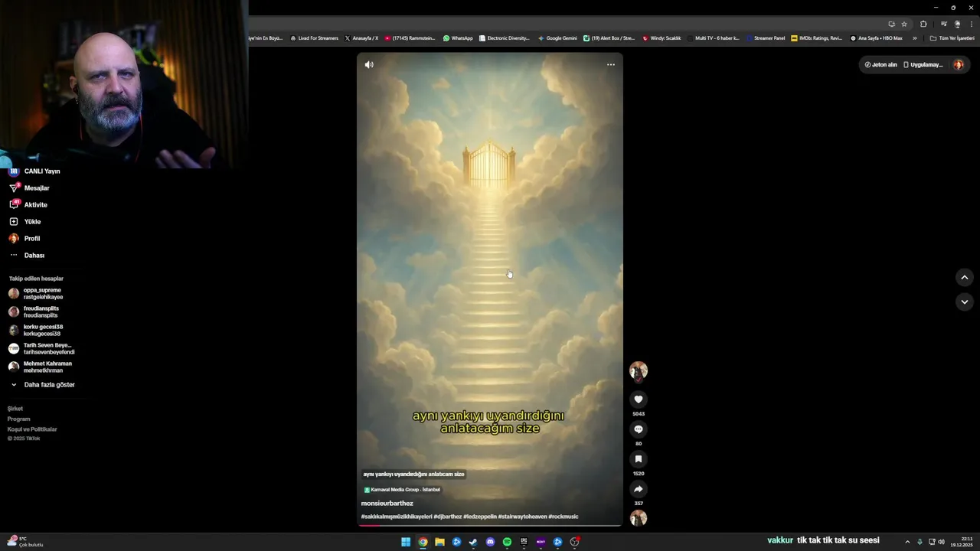Open the monsieurbarthez username link
The image size is (980, 551).
pos(387,504)
